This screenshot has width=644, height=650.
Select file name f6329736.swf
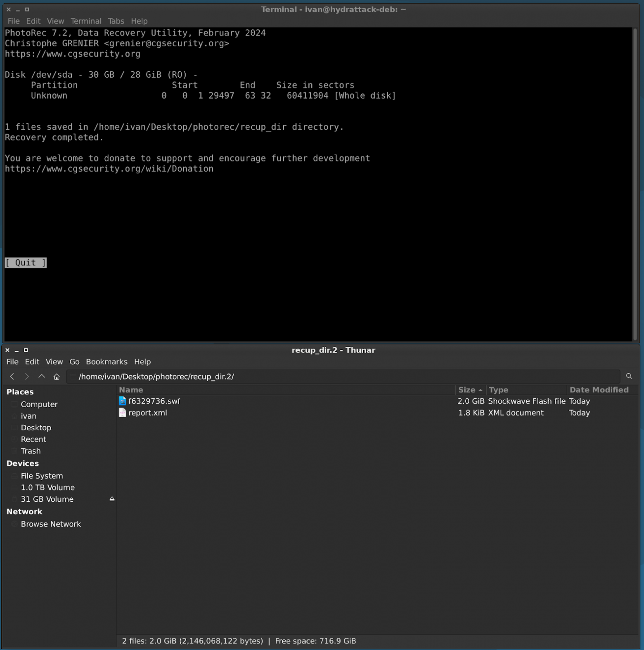click(154, 401)
